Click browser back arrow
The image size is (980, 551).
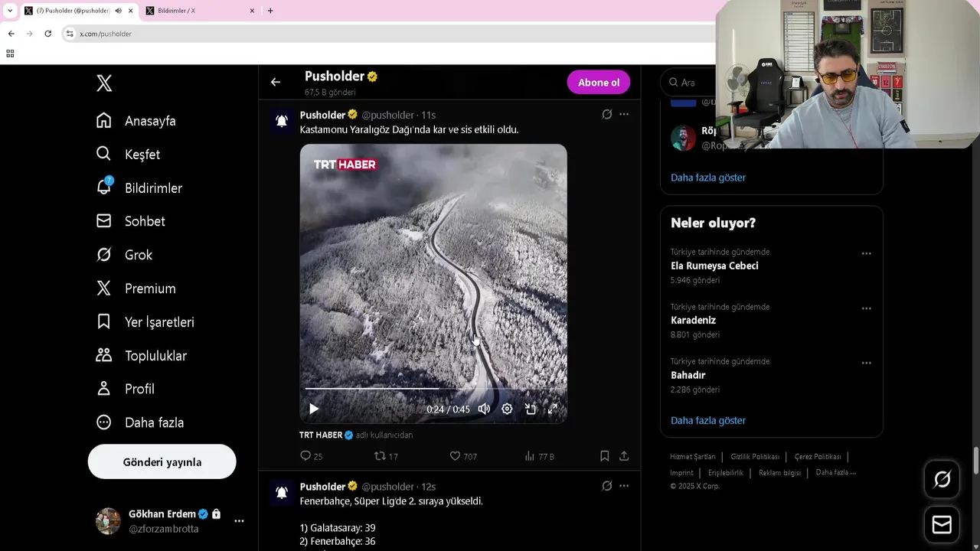[11, 34]
